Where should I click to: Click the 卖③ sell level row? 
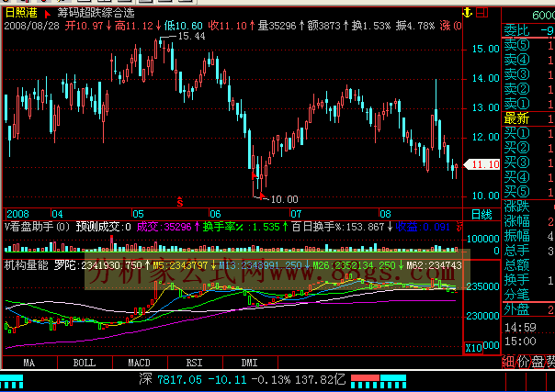[x=529, y=74]
